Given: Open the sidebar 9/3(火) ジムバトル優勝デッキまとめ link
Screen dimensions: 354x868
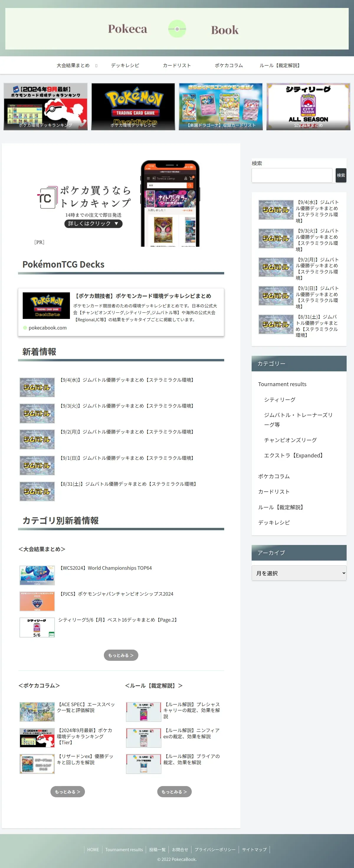Looking at the screenshot, I should (x=317, y=240).
